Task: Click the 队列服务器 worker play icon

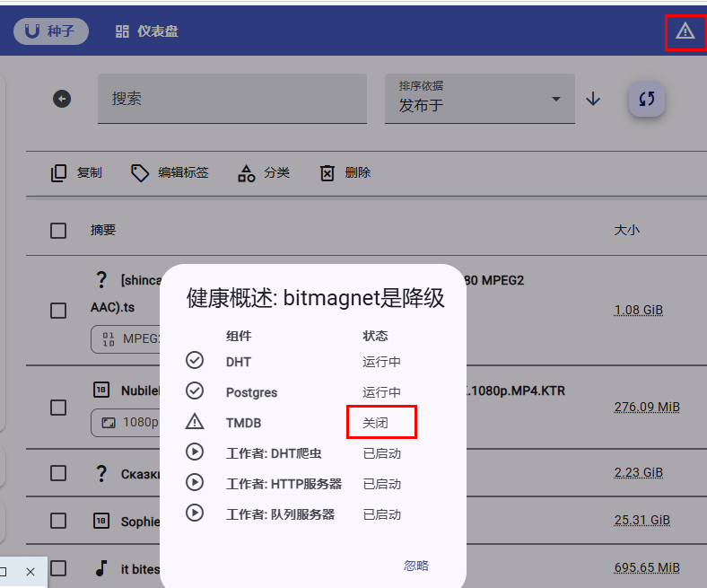Action: pyautogui.click(x=195, y=513)
